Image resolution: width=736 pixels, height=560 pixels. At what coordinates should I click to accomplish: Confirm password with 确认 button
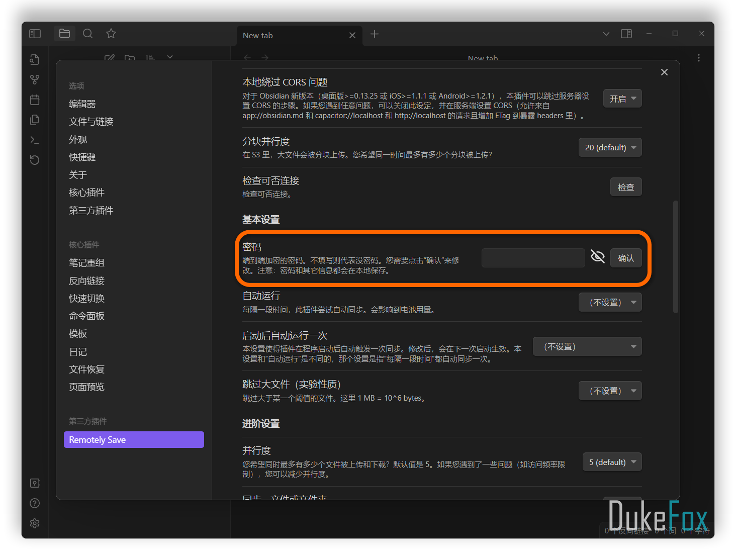(625, 258)
